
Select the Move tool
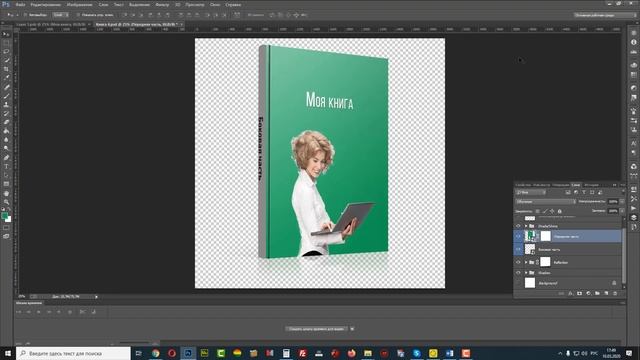[x=6, y=34]
